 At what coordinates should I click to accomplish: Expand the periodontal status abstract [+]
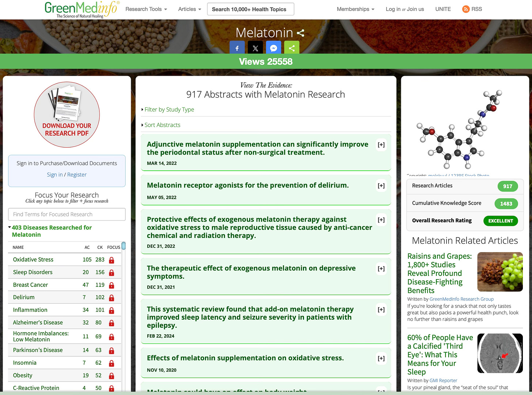(x=381, y=145)
